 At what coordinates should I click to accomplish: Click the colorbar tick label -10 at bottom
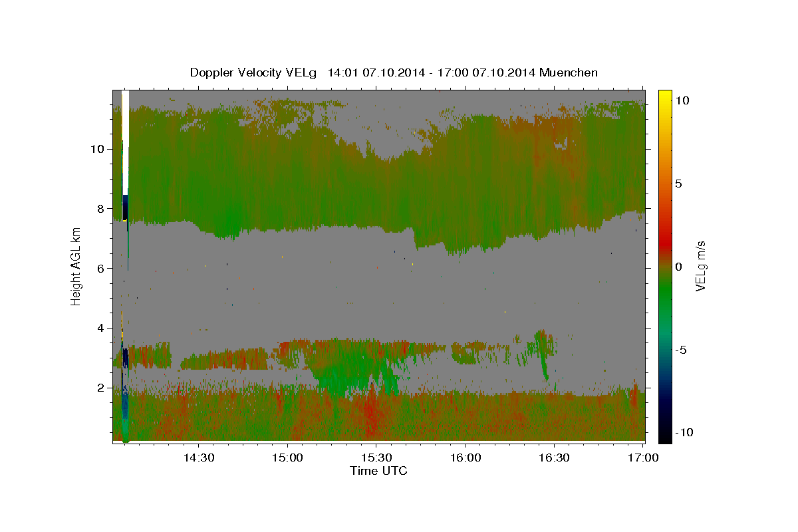(684, 433)
